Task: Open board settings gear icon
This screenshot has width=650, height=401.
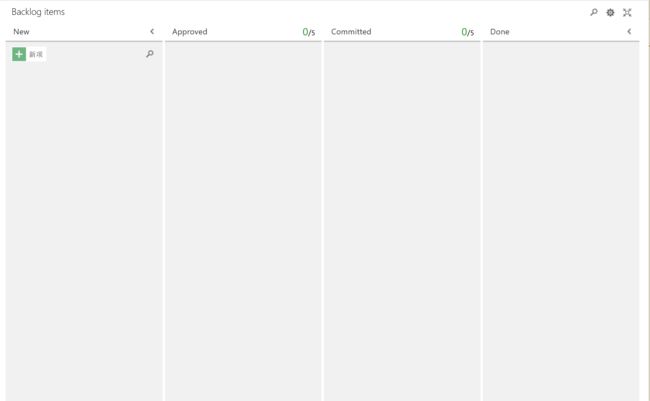Action: (610, 12)
